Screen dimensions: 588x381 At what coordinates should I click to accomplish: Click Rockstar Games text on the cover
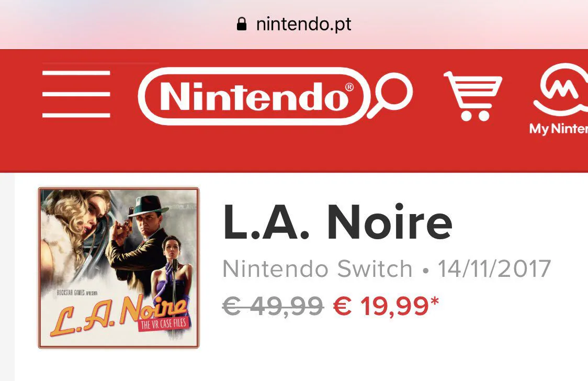tap(73, 292)
